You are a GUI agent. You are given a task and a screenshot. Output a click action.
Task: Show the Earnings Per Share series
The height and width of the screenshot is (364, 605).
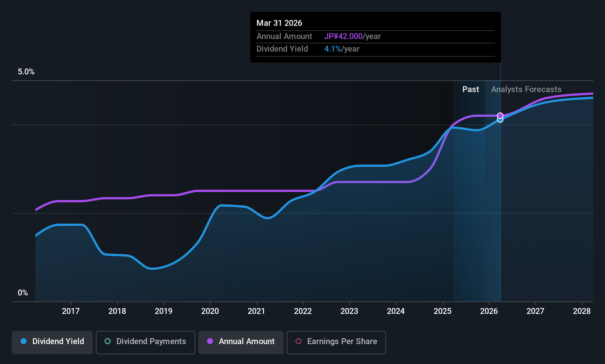[x=336, y=342]
